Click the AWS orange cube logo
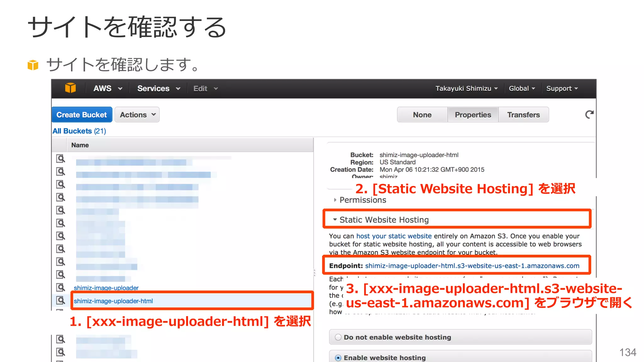Viewport: 644px width, 362px height. coord(70,88)
